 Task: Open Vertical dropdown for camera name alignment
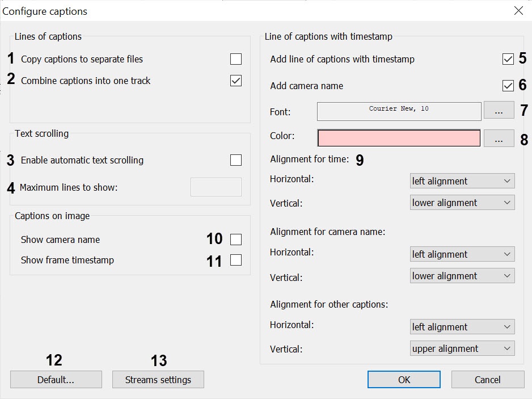click(x=462, y=276)
